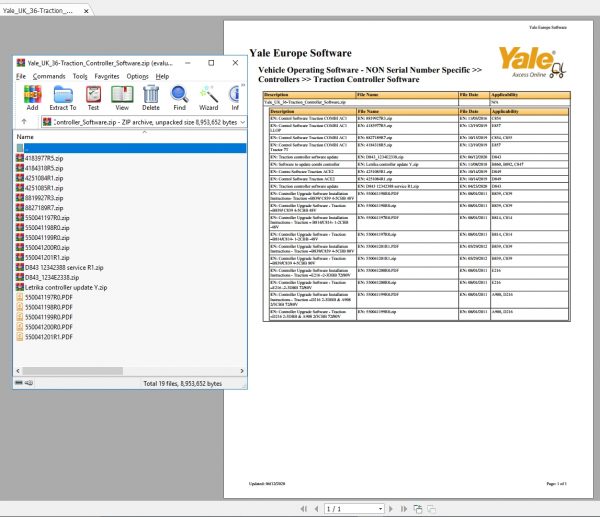Select file D843 12342388 service R1.zip

60,267
